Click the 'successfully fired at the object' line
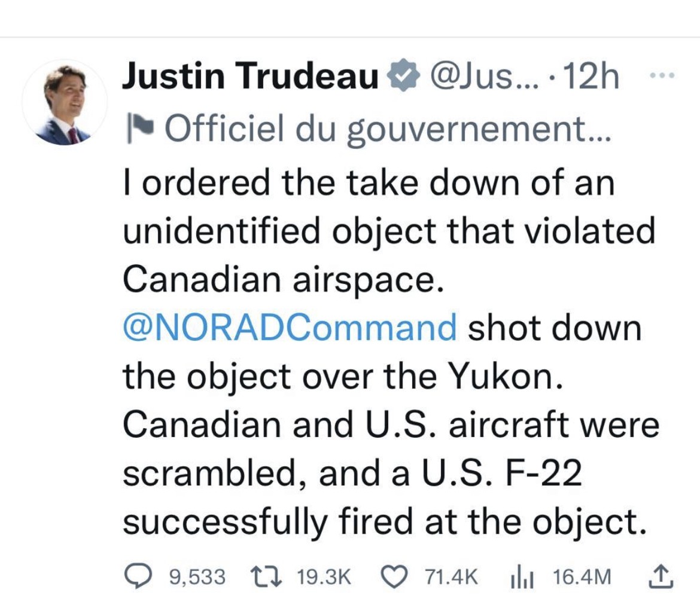The image size is (700, 611). pyautogui.click(x=384, y=521)
